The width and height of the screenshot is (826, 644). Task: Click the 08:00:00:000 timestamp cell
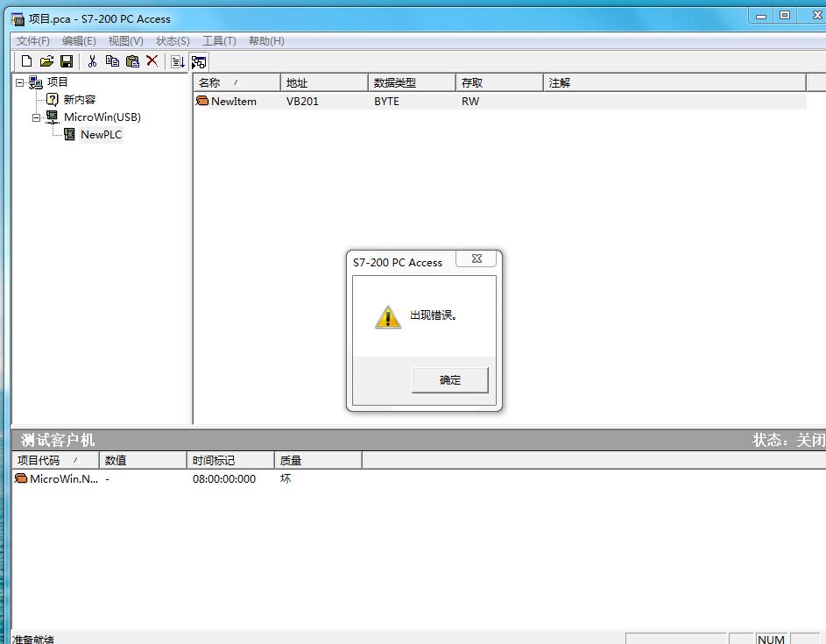pyautogui.click(x=224, y=478)
